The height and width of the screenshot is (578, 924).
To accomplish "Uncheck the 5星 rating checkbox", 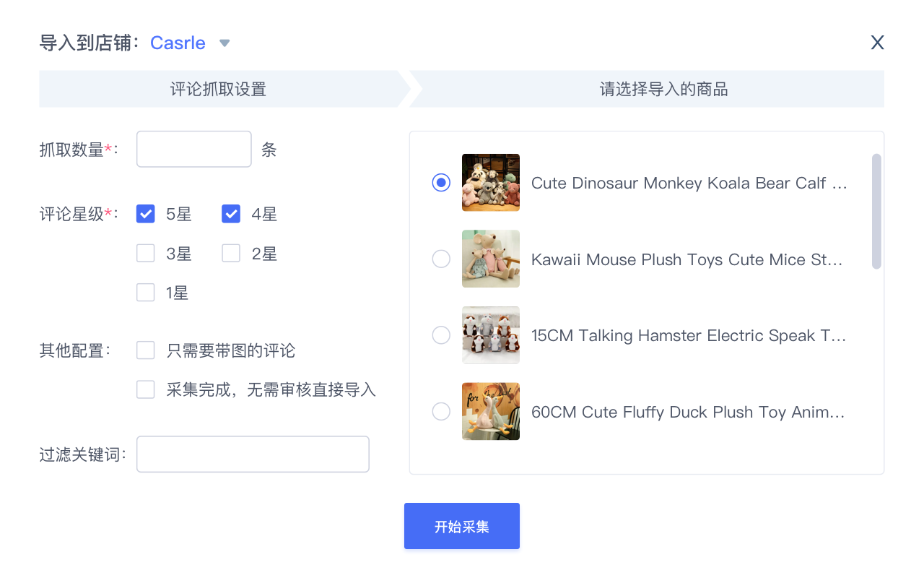I will click(145, 214).
